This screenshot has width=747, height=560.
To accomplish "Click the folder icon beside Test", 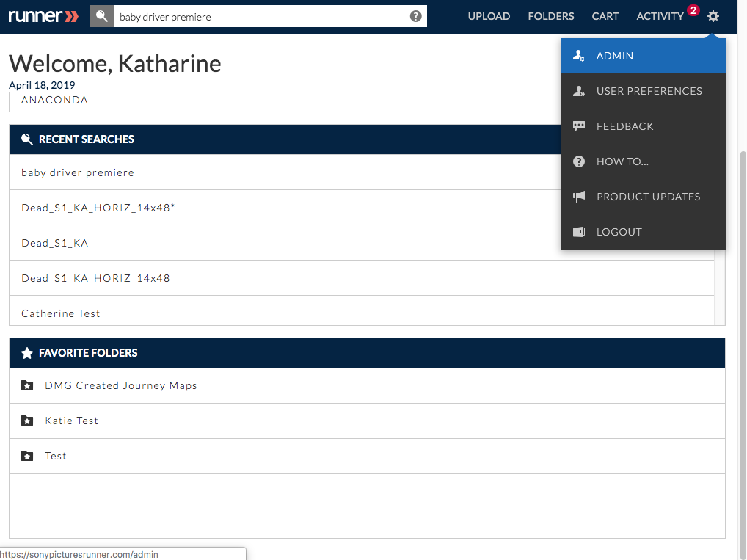I will pyautogui.click(x=27, y=456).
